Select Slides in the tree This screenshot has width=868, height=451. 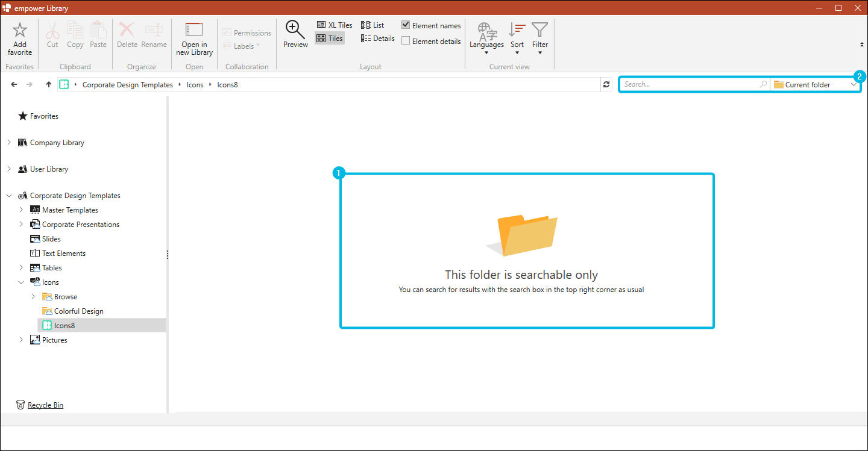[51, 239]
